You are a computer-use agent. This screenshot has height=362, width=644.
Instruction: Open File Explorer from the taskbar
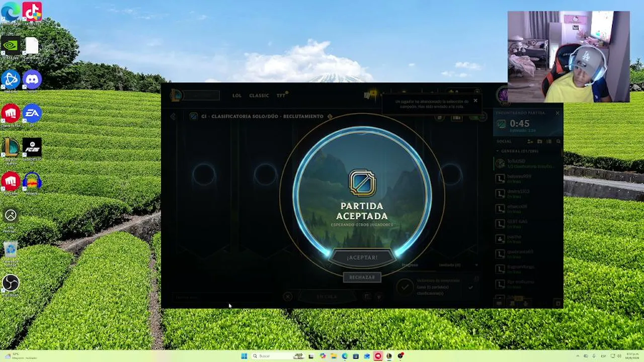tap(334, 356)
